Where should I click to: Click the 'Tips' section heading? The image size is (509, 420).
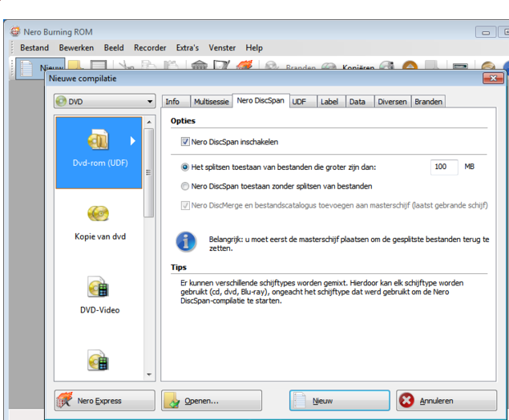click(179, 267)
